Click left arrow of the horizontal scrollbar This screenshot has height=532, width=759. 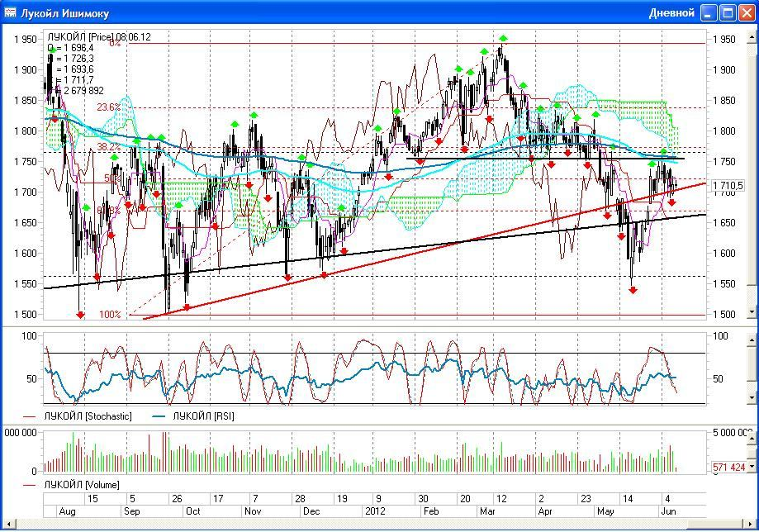(8, 525)
